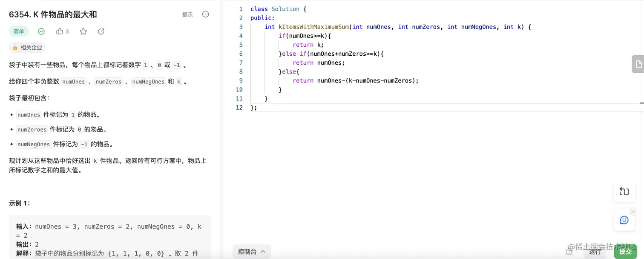
Task: Click else if(numOnes+numZeros>=k) line
Action: (x=331, y=54)
